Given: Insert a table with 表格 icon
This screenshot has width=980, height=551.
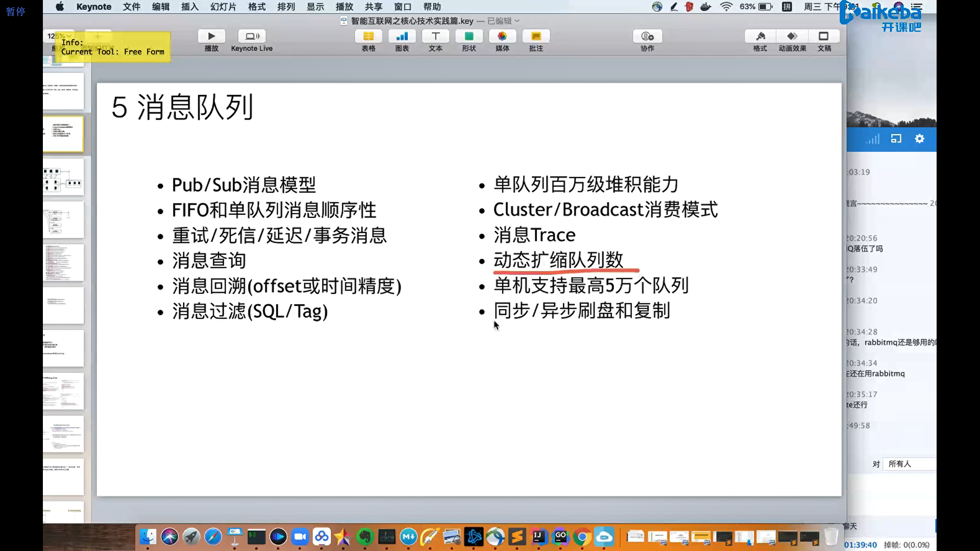Looking at the screenshot, I should point(368,36).
